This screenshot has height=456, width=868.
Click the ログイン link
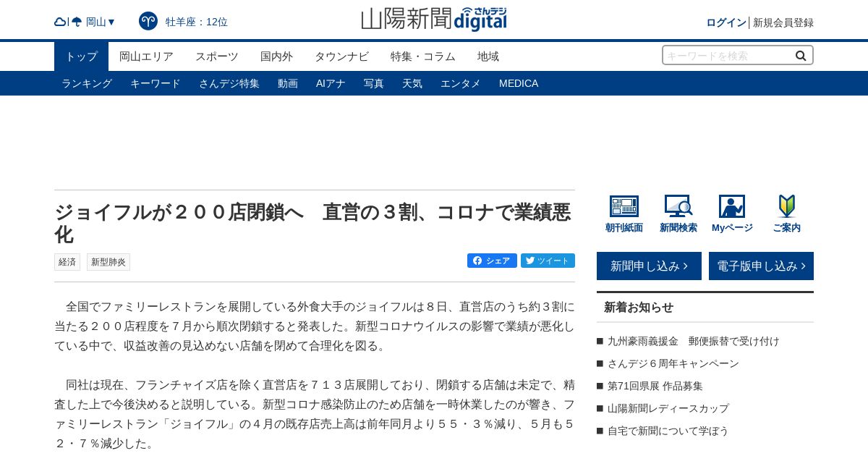[x=726, y=22]
